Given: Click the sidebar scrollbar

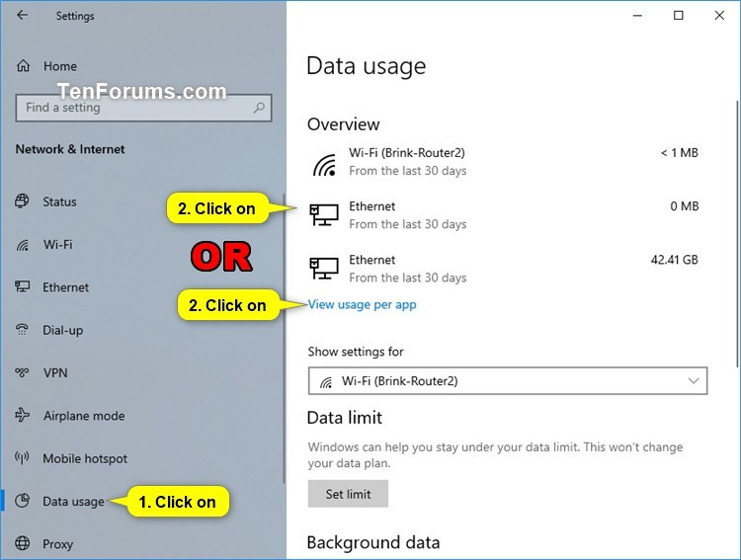Looking at the screenshot, I should (284, 338).
